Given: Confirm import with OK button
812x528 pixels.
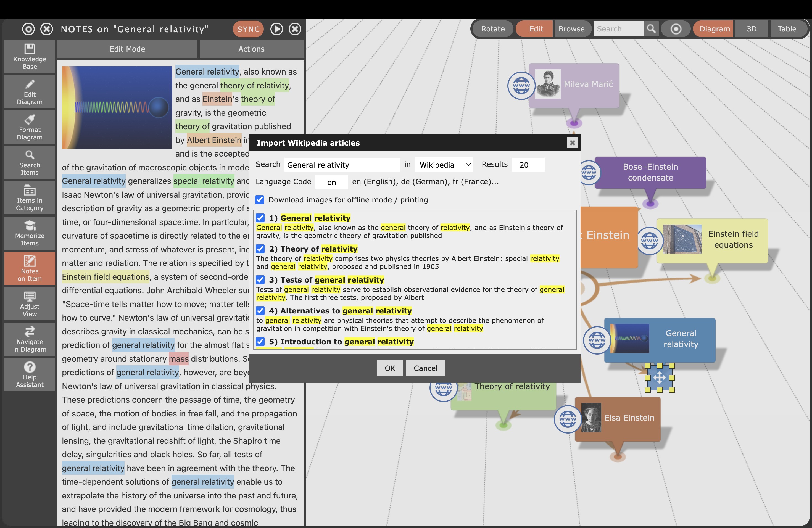Looking at the screenshot, I should click(x=390, y=368).
